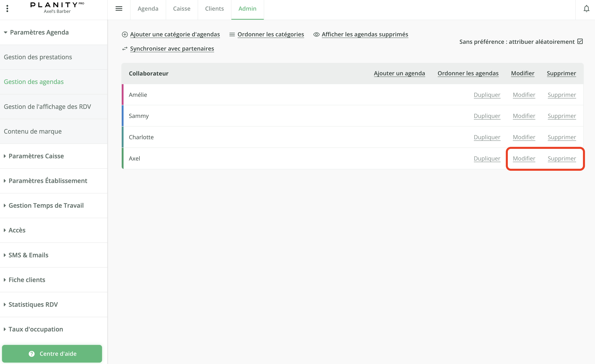Open the three-dot vertical menu

pyautogui.click(x=7, y=9)
